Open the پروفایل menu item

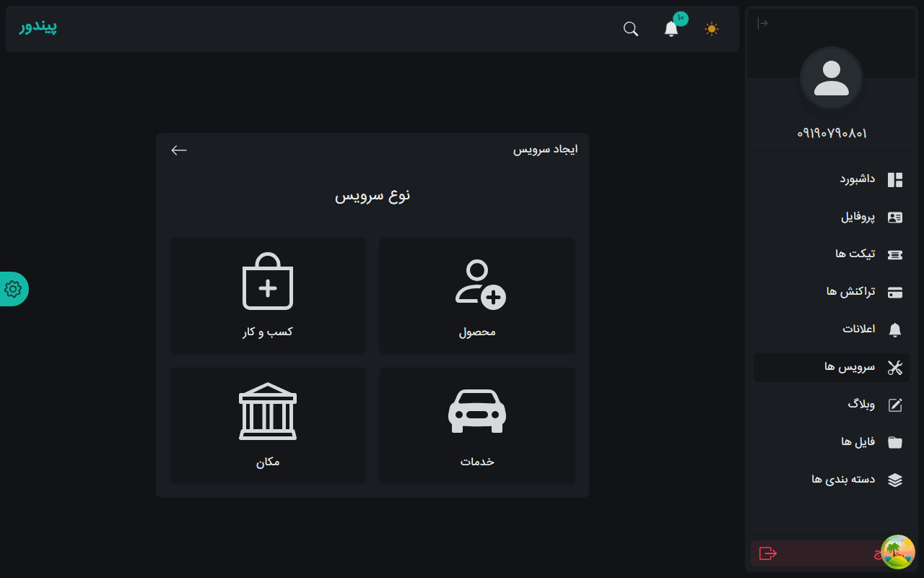point(832,217)
